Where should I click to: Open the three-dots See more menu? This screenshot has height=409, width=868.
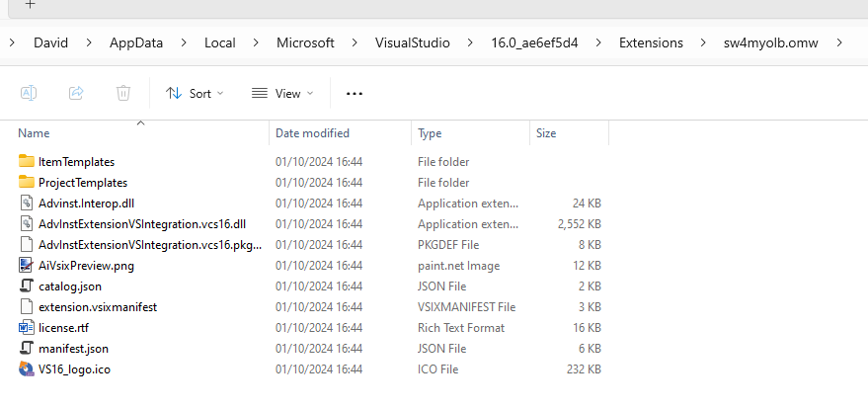(x=355, y=94)
